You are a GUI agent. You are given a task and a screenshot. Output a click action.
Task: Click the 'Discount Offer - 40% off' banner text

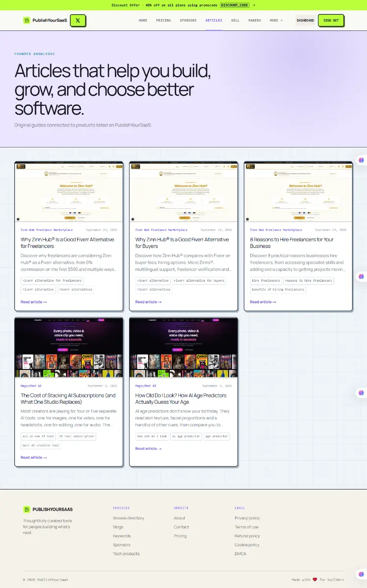[x=164, y=5]
